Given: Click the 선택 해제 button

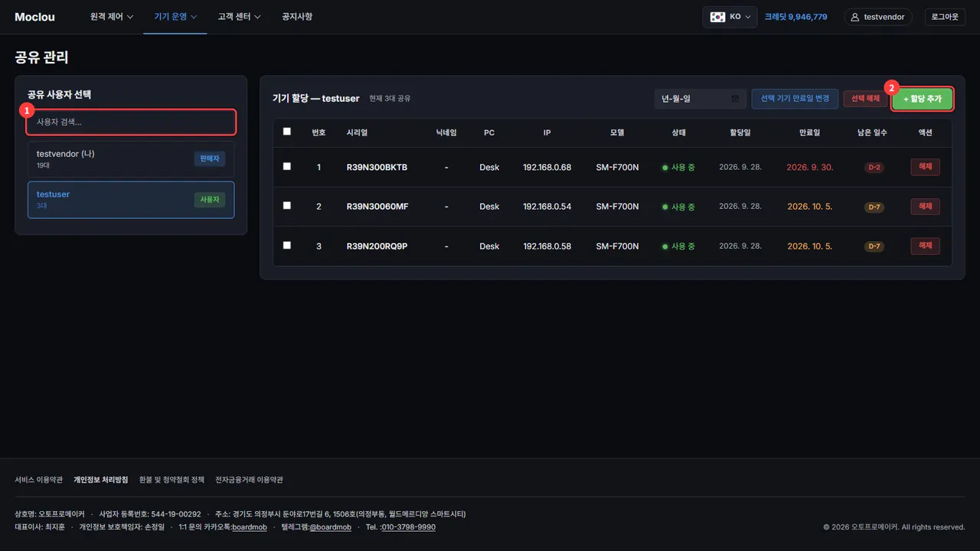Looking at the screenshot, I should (x=865, y=99).
